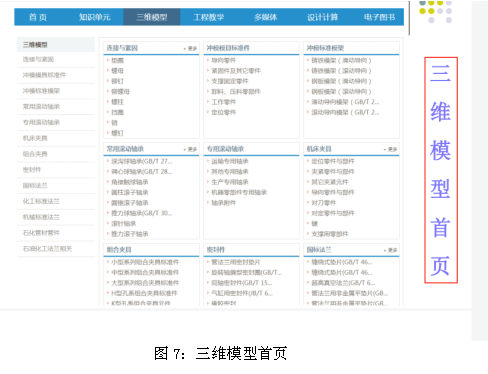Show 更多 items in the 机床夹具 panel

tap(390, 149)
